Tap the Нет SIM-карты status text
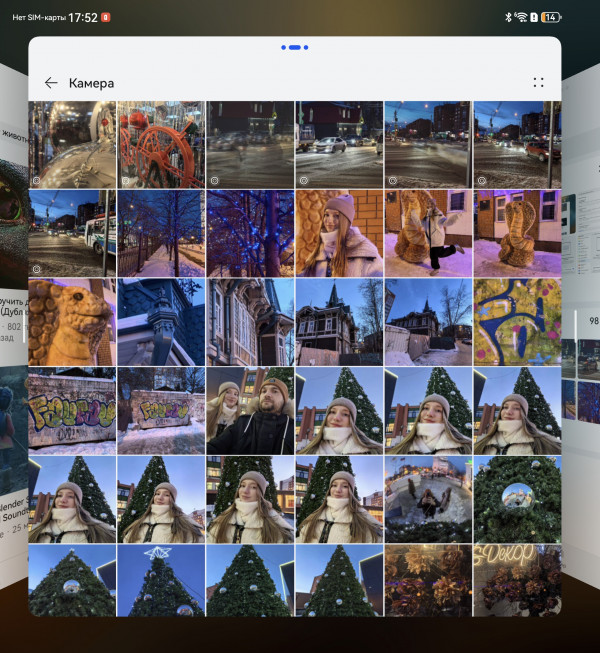The width and height of the screenshot is (600, 653). [39, 17]
